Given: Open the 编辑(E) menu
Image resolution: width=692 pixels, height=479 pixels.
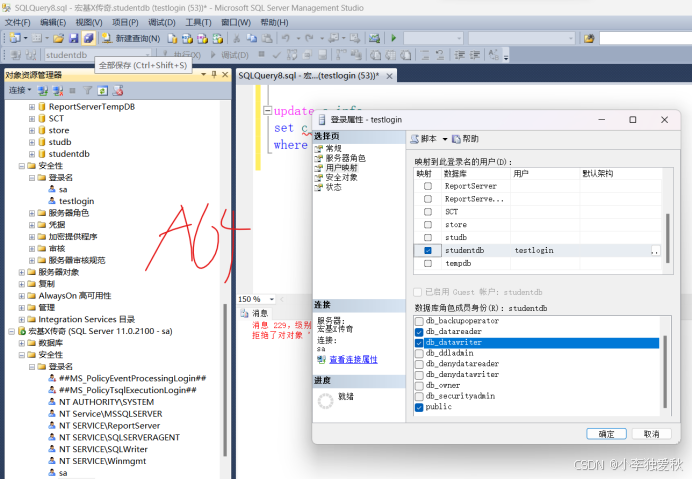Looking at the screenshot, I should pyautogui.click(x=53, y=22).
